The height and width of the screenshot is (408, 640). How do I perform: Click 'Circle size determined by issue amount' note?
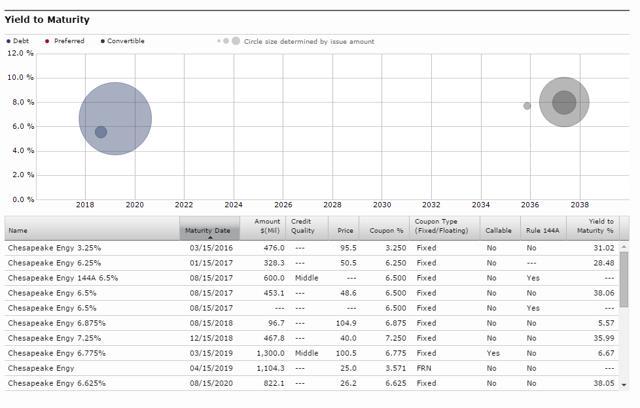pyautogui.click(x=309, y=42)
